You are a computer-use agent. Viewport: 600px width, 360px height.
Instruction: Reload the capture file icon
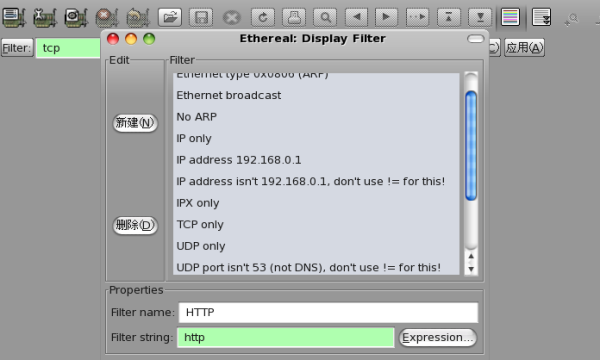click(263, 17)
